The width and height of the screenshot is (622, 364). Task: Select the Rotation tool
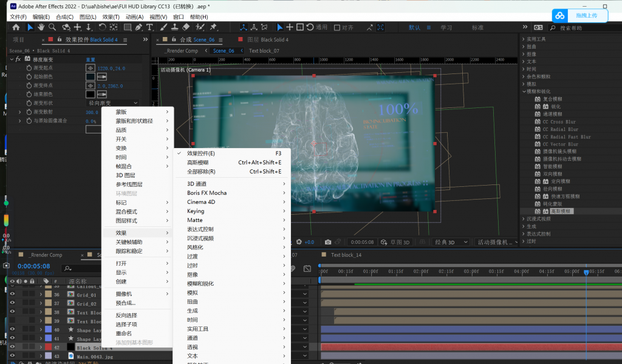coord(102,27)
